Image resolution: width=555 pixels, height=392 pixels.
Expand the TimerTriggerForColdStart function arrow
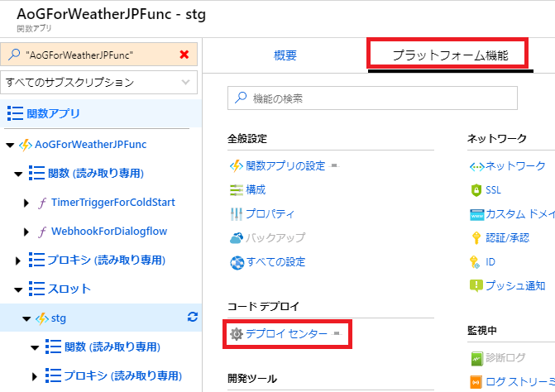26,203
